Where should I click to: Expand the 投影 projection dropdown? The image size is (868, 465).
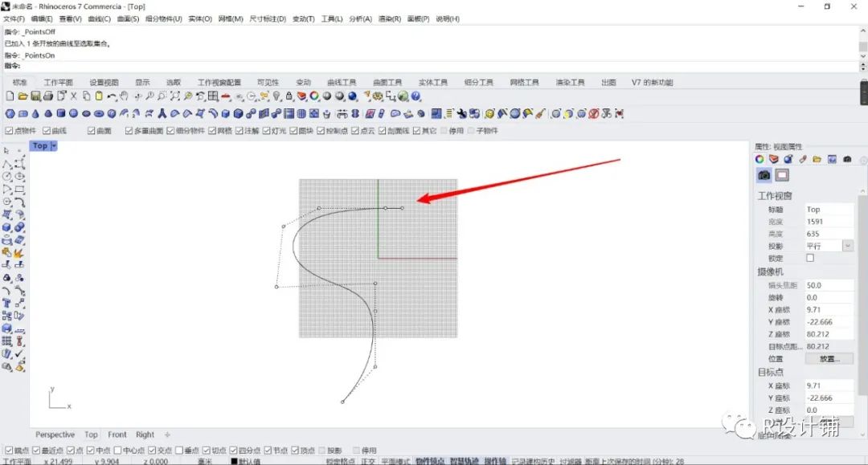[847, 246]
